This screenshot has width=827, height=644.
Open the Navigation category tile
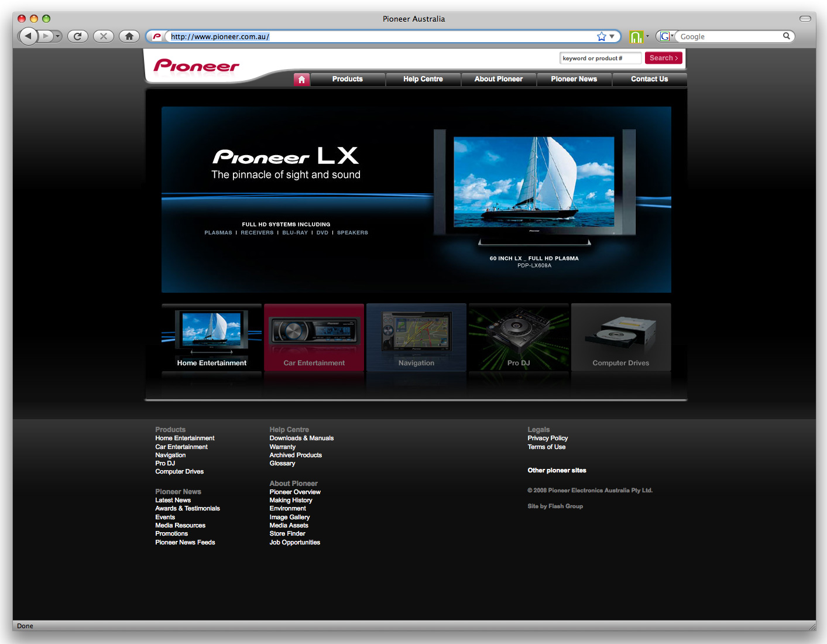417,337
